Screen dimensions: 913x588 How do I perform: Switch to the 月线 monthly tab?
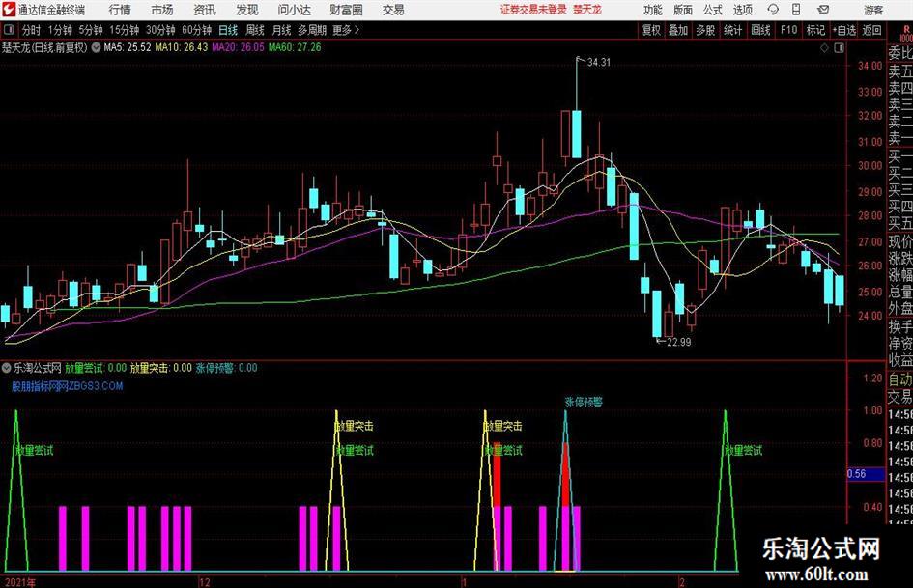coord(282,30)
